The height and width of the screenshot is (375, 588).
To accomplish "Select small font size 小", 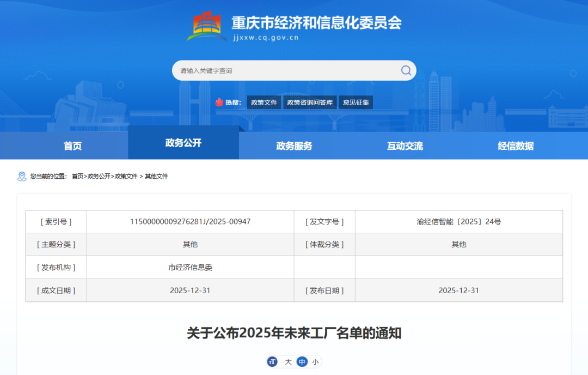I will 315,362.
